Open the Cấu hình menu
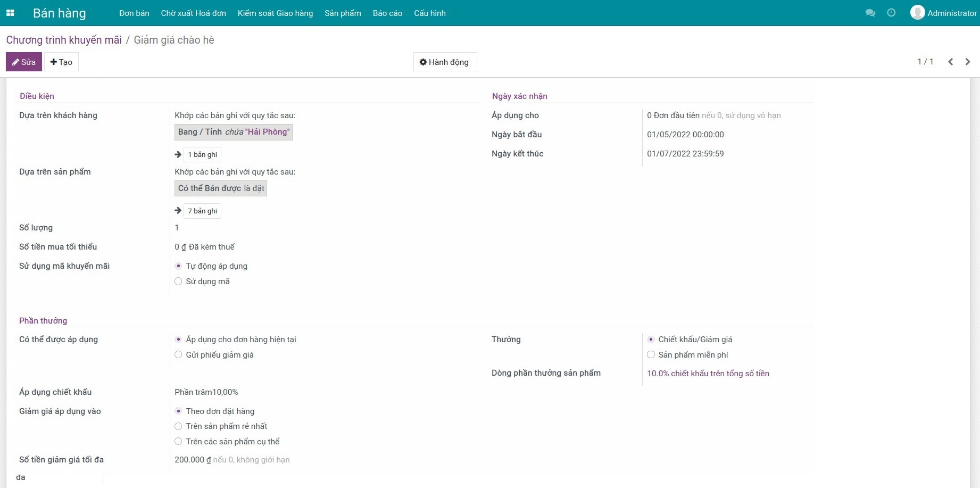 [430, 13]
